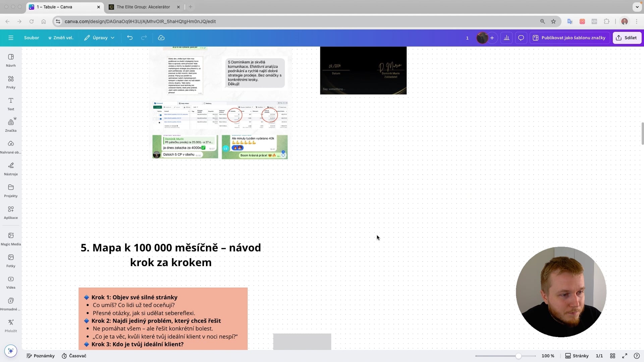Select the Text tool in sidebar
The height and width of the screenshot is (362, 644).
tap(11, 104)
